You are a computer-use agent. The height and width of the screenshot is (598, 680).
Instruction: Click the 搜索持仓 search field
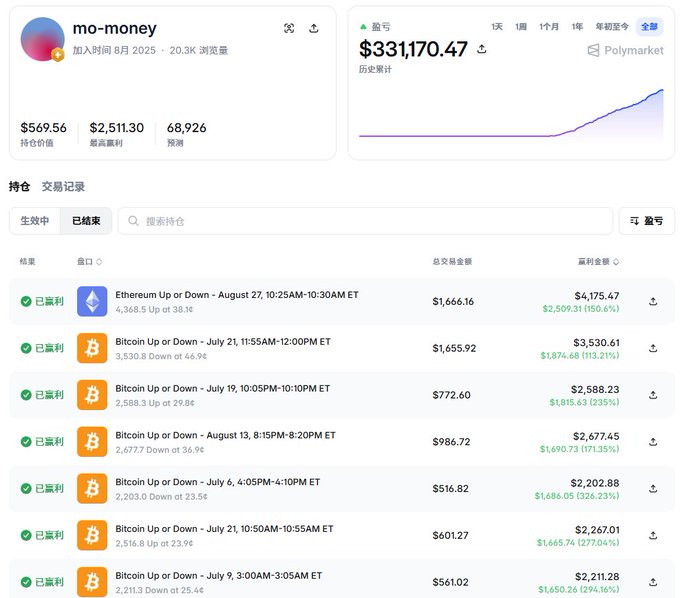[x=365, y=221]
